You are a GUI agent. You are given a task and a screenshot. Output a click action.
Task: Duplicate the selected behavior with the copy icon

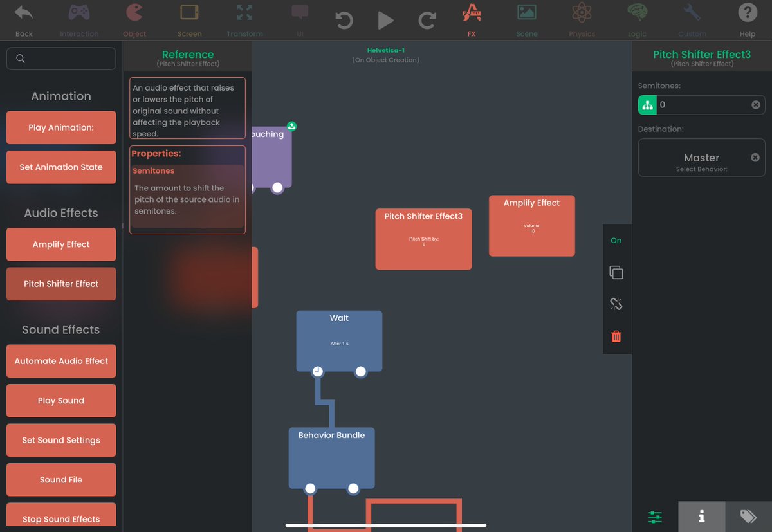pyautogui.click(x=616, y=272)
